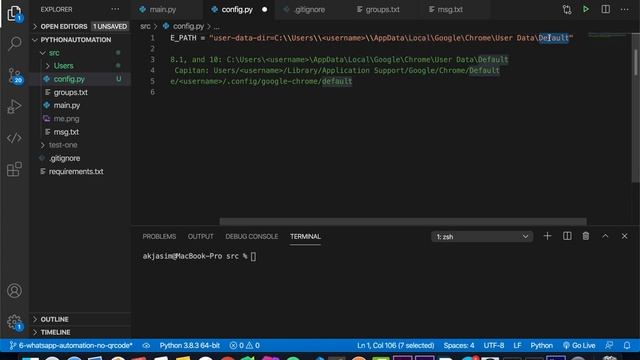
Task: Select the Terminal panel tab
Action: pyautogui.click(x=305, y=236)
